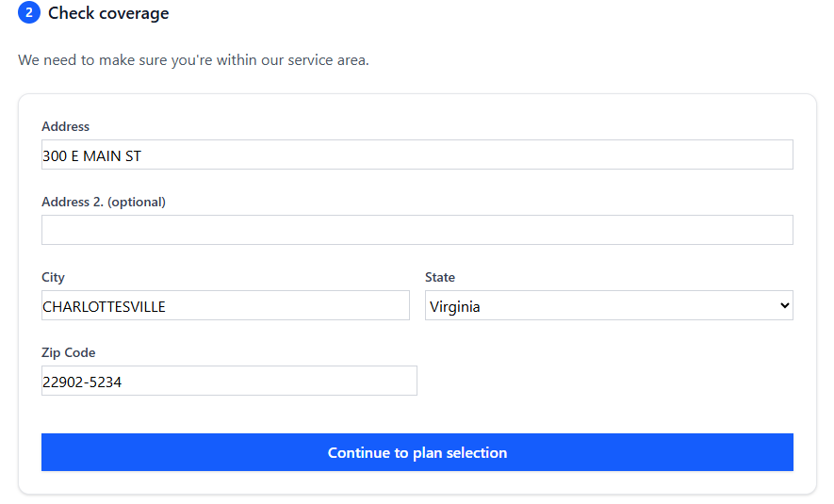Click the "22902-5234" zip code value
The image size is (834, 504).
pyautogui.click(x=82, y=382)
